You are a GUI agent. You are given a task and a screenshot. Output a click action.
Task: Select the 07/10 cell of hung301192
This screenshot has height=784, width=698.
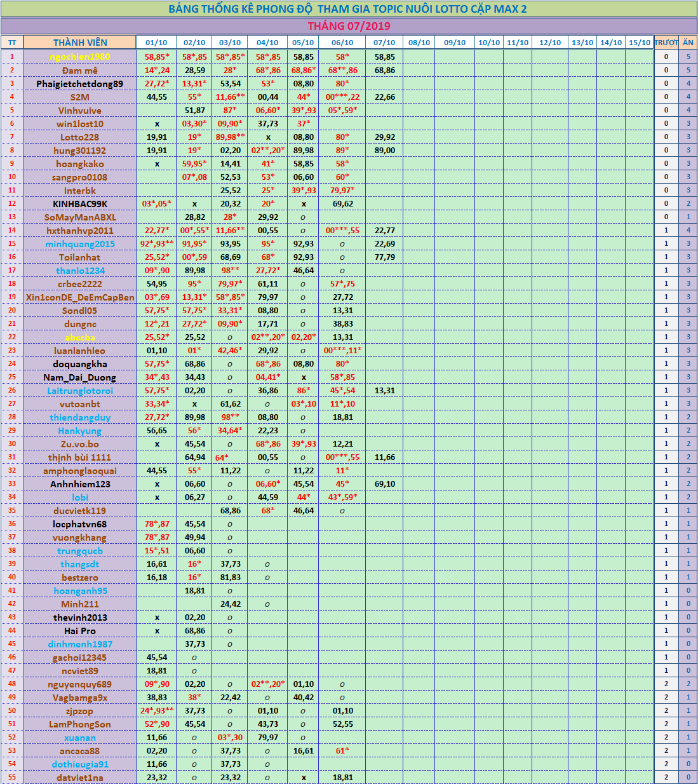coord(385,150)
